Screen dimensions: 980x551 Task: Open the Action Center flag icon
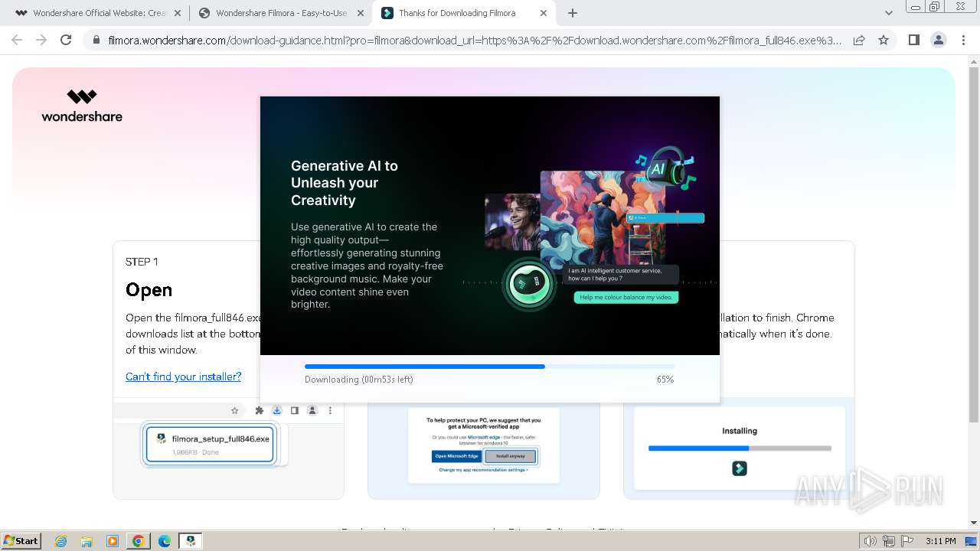coord(907,541)
